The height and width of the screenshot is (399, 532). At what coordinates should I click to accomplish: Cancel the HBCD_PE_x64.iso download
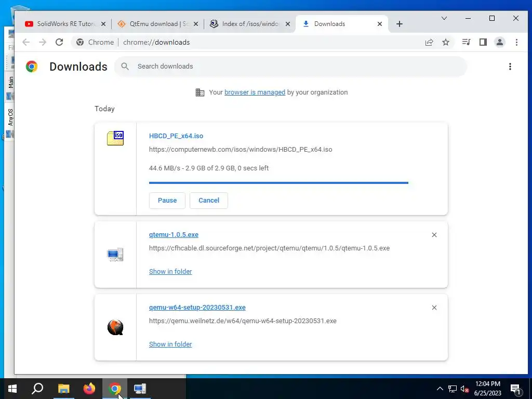209,201
